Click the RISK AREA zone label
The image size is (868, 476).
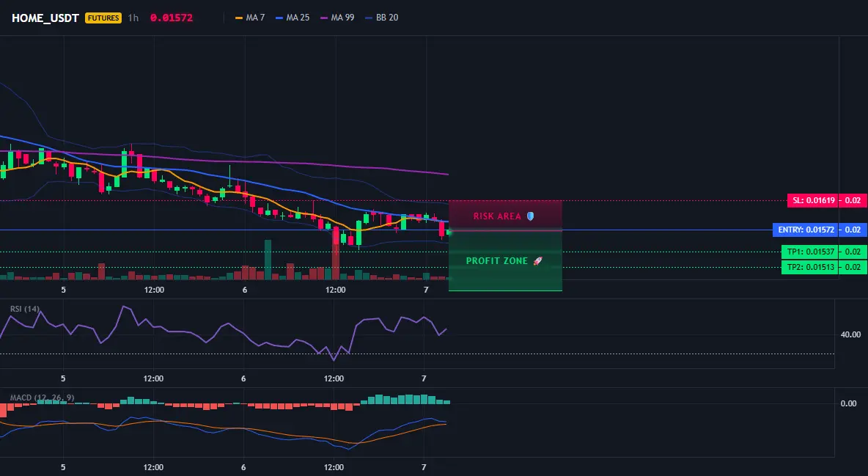(497, 216)
